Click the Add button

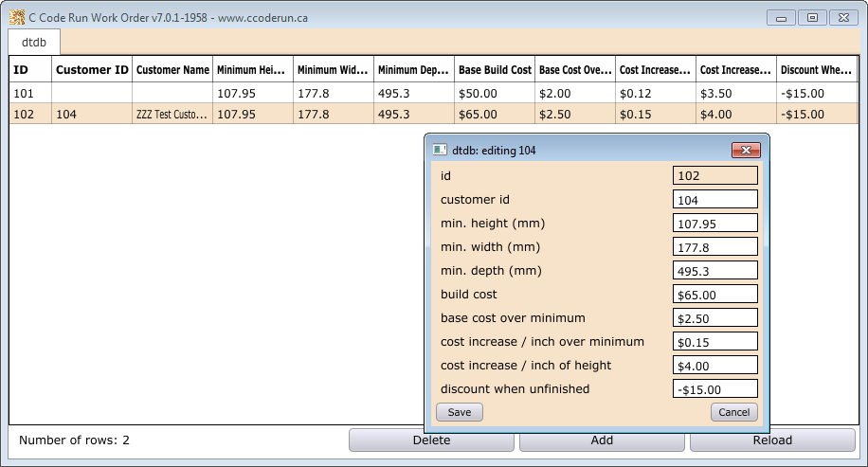[602, 440]
